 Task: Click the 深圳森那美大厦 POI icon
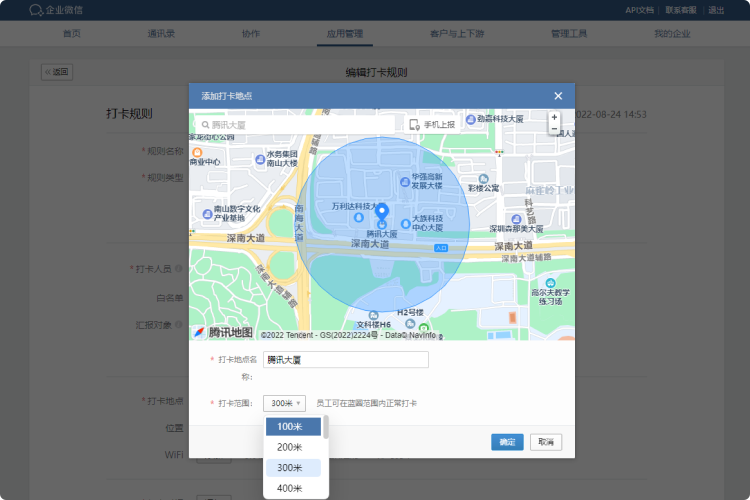pos(517,220)
